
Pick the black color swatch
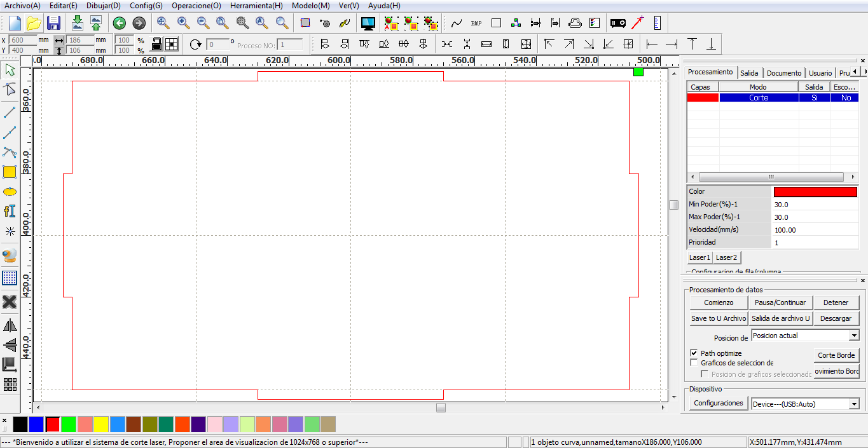(20, 424)
